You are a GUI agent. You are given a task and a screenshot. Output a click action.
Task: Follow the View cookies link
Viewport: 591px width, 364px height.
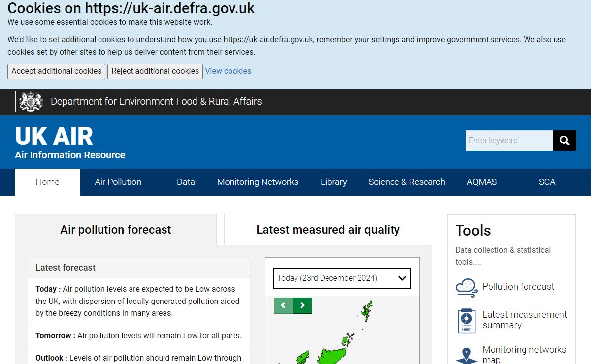[x=228, y=71]
